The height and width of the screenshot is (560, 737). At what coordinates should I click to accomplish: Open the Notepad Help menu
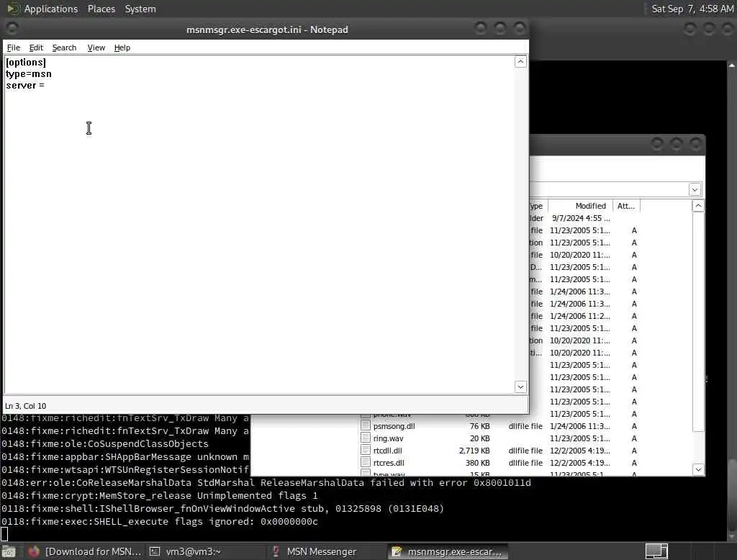[122, 48]
